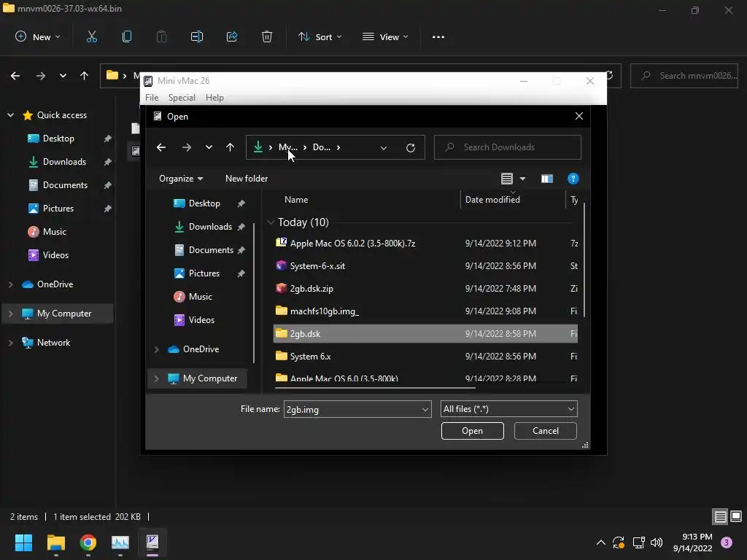Expand OneDrive in the Open dialog sidebar
Image resolution: width=747 pixels, height=560 pixels.
(156, 349)
